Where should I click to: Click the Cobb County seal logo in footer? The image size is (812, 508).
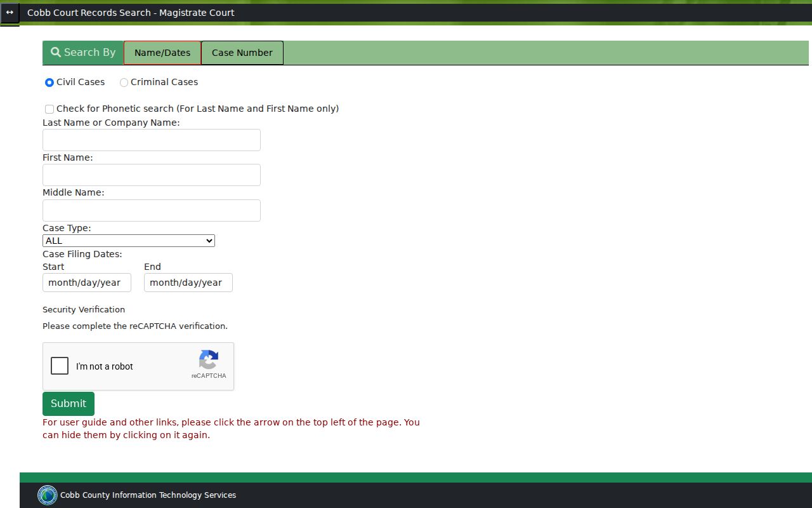click(x=48, y=495)
